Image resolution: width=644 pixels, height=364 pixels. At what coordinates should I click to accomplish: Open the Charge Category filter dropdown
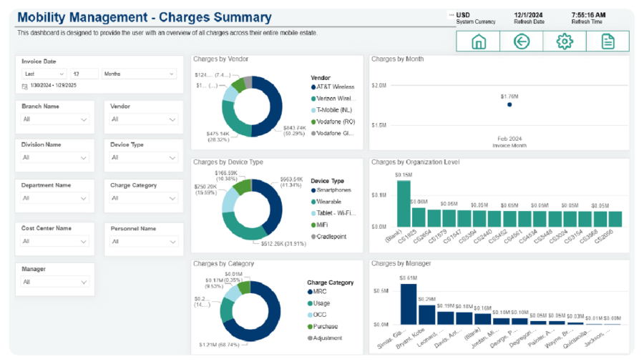click(x=144, y=198)
